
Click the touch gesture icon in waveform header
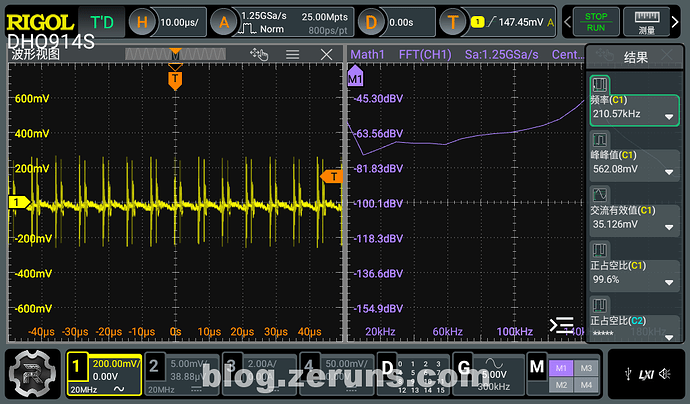[260, 55]
